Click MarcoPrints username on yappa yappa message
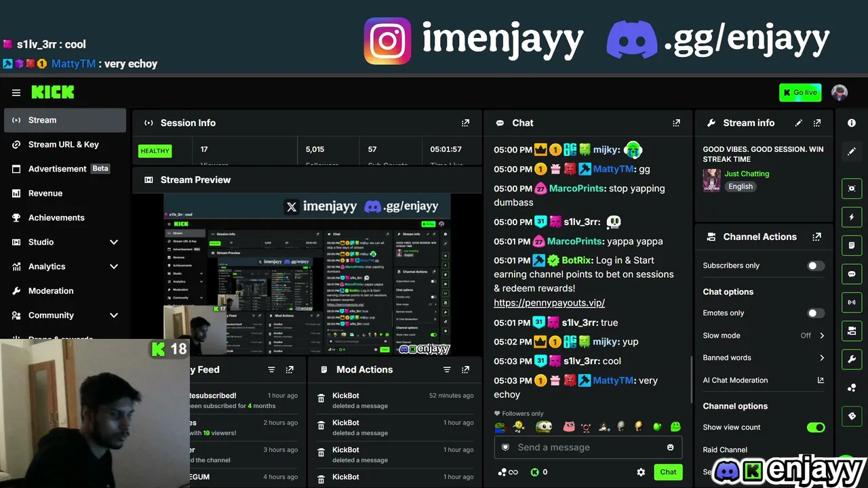This screenshot has height=488, width=868. click(x=576, y=241)
